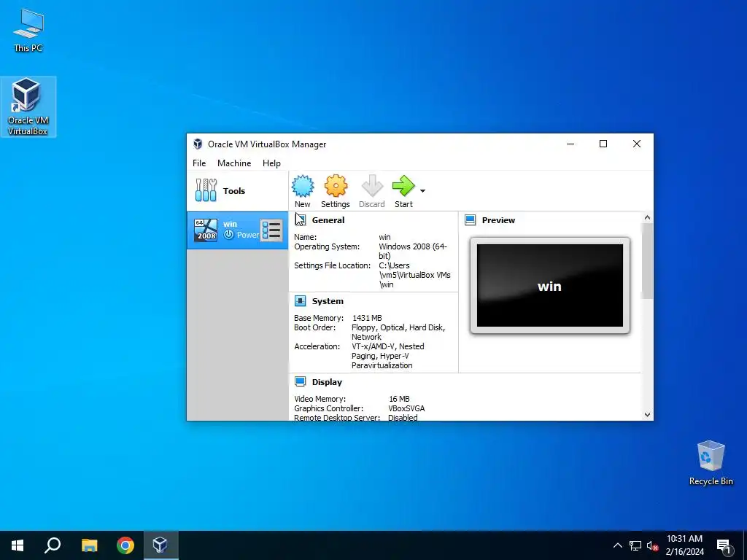Click the network tray icon

click(635, 545)
